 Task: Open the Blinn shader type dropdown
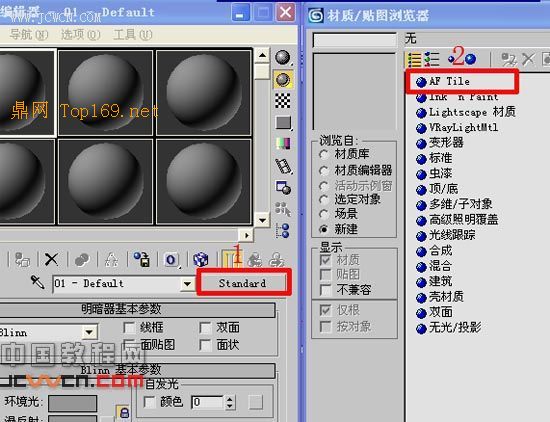(89, 332)
